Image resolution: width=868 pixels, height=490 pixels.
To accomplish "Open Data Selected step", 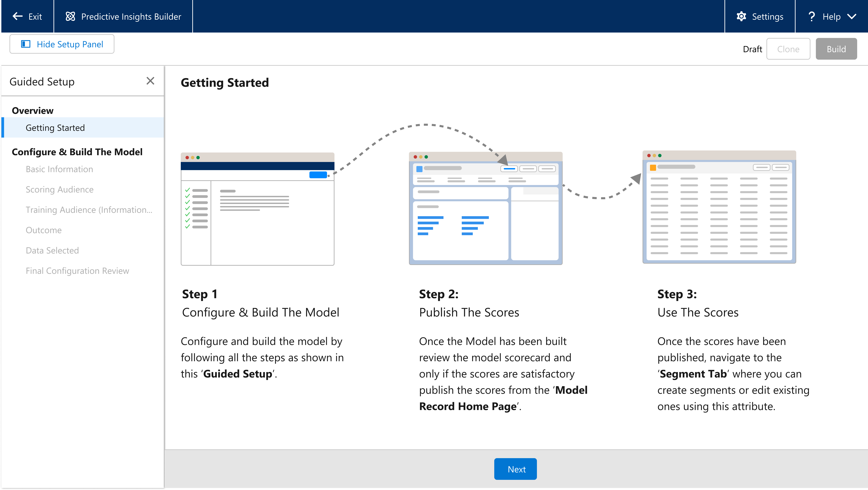I will tap(52, 250).
